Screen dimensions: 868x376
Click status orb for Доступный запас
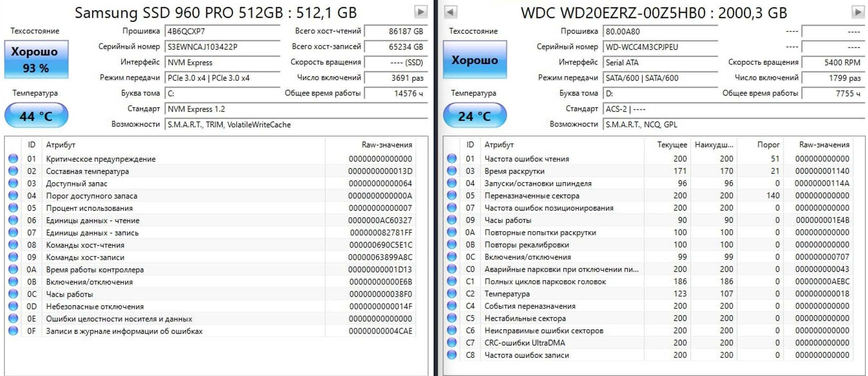pos(13,183)
